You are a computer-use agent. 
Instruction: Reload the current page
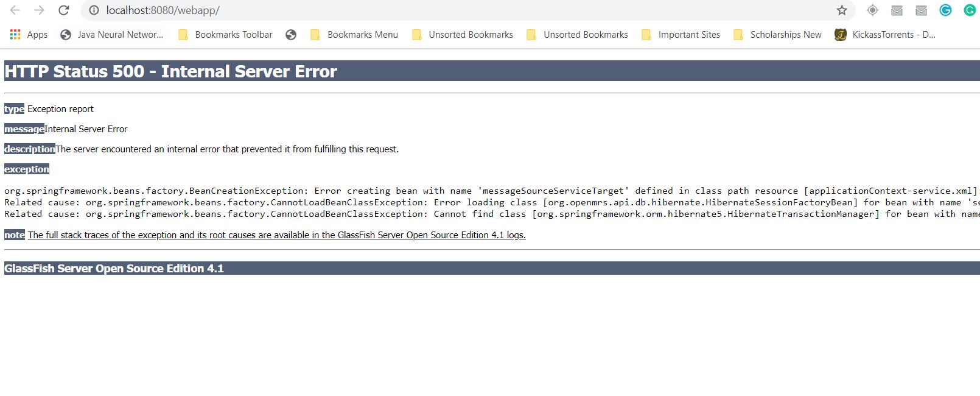pos(63,10)
